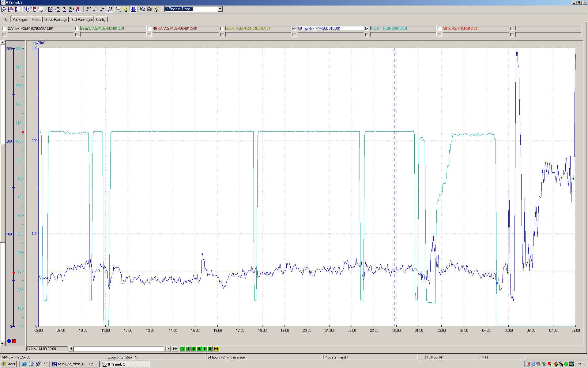The width and height of the screenshot is (588, 368).
Task: Click the vertical zoom-to-fit toolbar icon
Action: pos(3,9)
